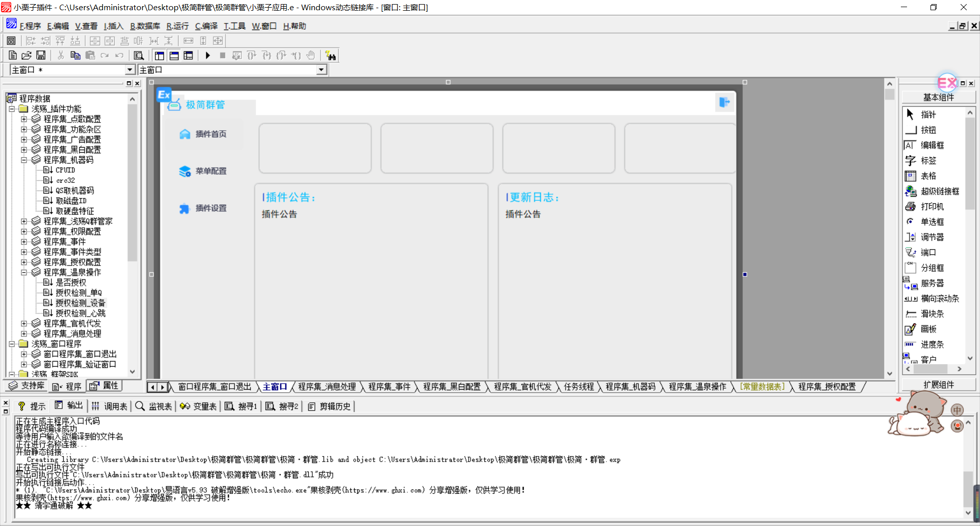Switch to the 程序集_消息处理 editor tab

point(327,387)
